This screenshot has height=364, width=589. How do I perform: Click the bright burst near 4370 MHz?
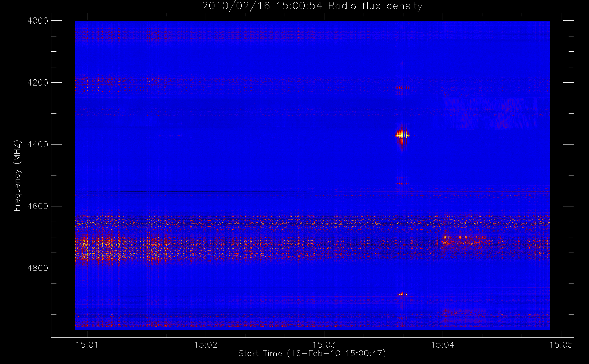(x=402, y=135)
